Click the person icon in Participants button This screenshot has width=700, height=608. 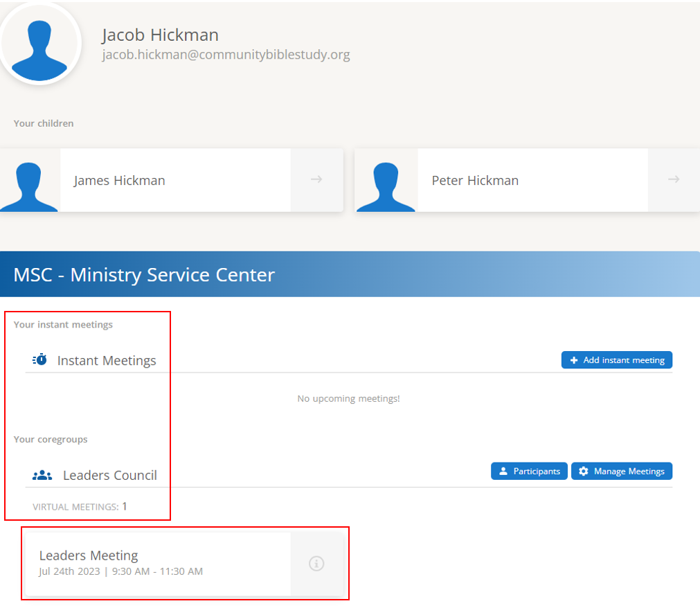[x=503, y=472]
